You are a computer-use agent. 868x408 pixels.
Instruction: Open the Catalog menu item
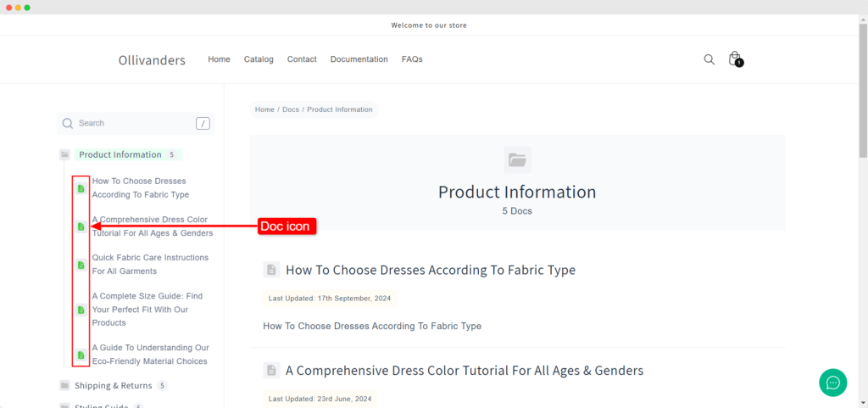259,59
